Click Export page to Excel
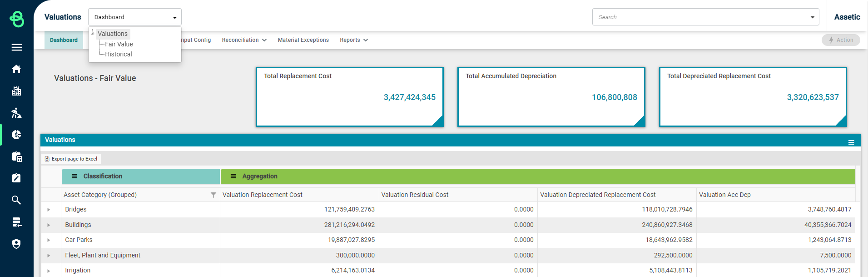 [x=71, y=159]
